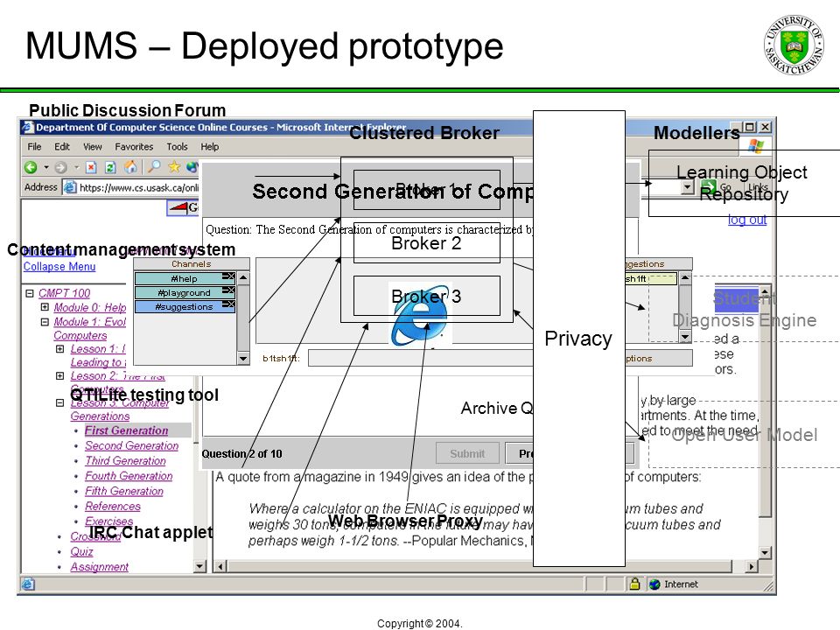Click the Back arrow in Internet Explorer
This screenshot has width=840, height=630.
(31, 167)
